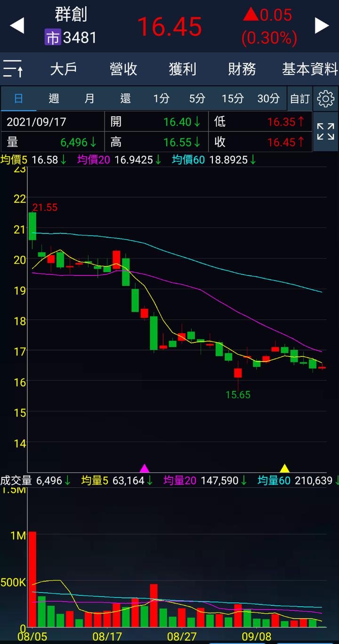The width and height of the screenshot is (339, 644).
Task: Tap 均價60 moving average label
Action: [188, 160]
